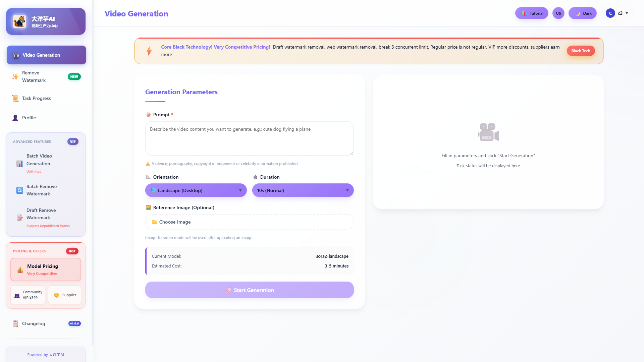Click the Video Generation sidebar icon

point(15,55)
